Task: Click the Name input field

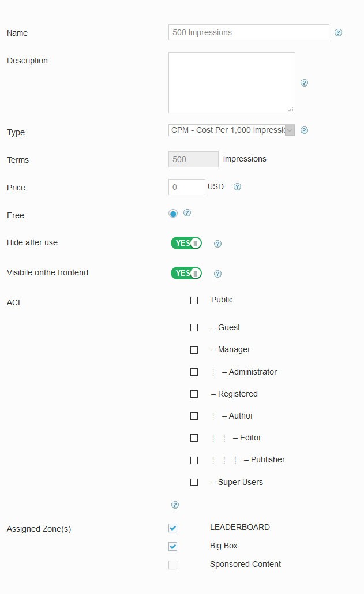Action: point(249,33)
